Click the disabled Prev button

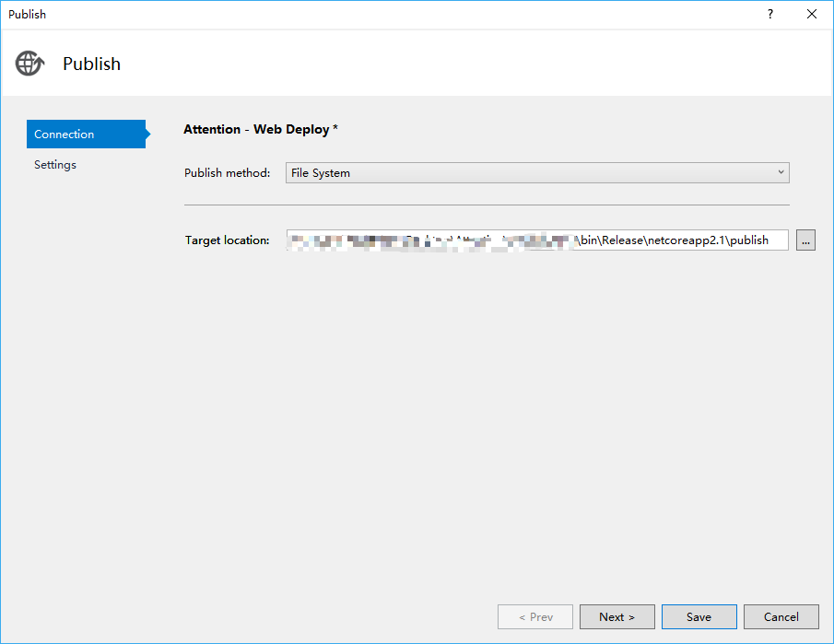[x=535, y=616]
